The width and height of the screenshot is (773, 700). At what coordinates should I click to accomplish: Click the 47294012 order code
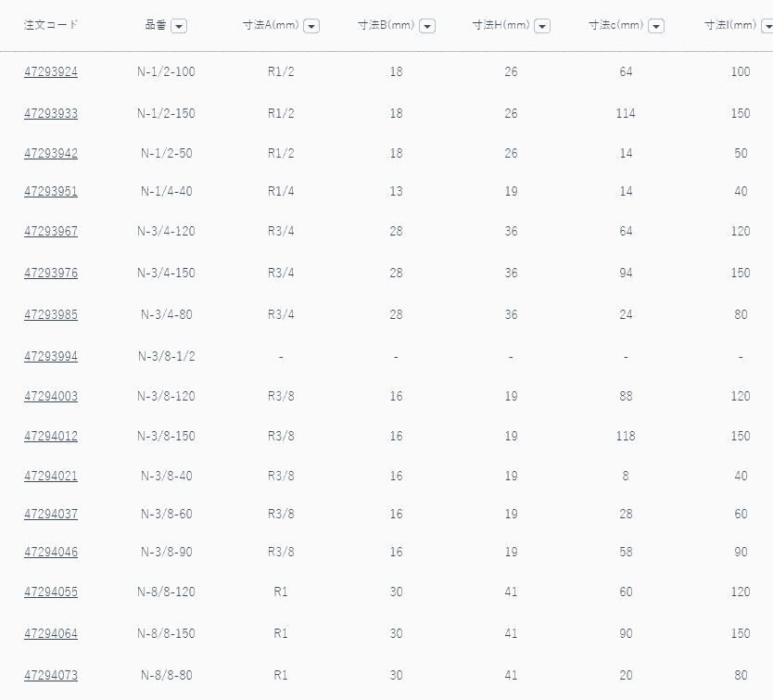[x=51, y=437]
